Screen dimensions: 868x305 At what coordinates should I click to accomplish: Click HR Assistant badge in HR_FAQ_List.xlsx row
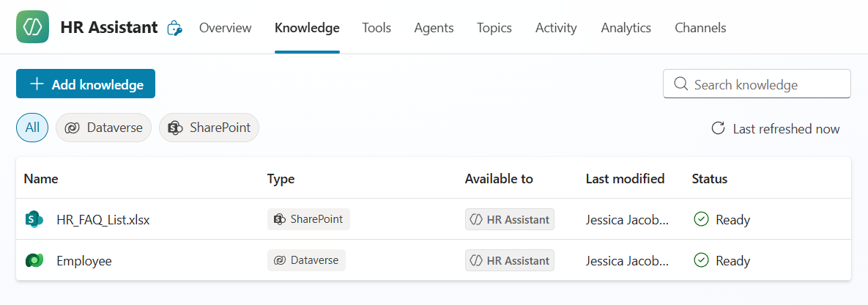(510, 219)
